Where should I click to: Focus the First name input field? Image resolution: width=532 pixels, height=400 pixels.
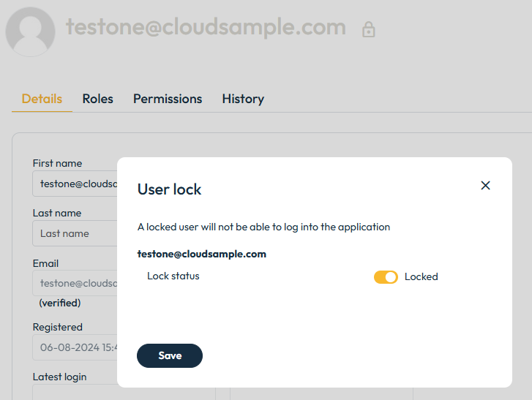[75, 184]
